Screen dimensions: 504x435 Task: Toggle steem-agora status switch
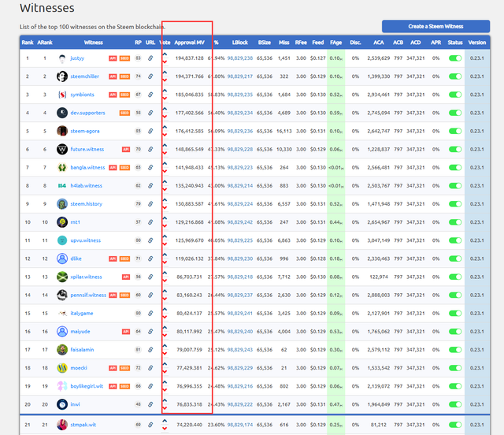pyautogui.click(x=455, y=131)
